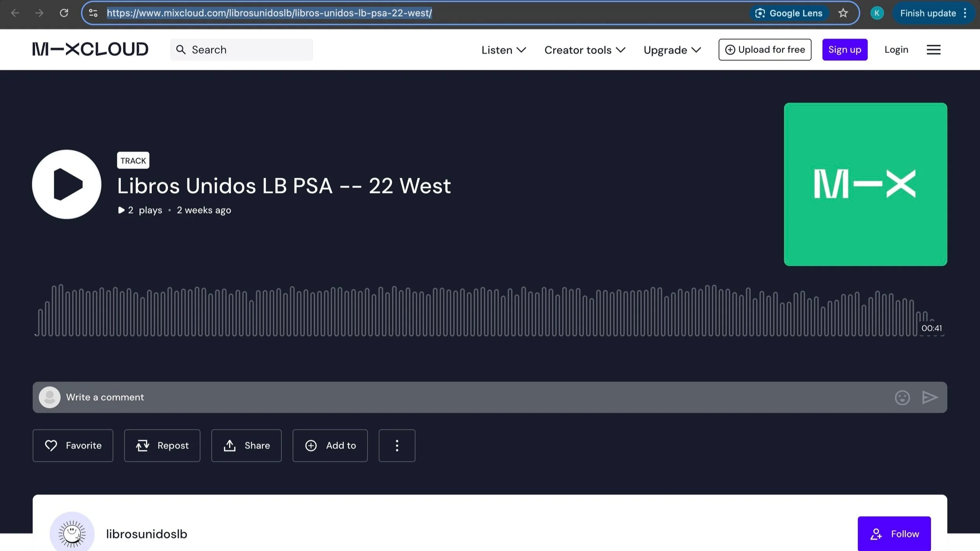Open the Add to menu

pos(330,446)
